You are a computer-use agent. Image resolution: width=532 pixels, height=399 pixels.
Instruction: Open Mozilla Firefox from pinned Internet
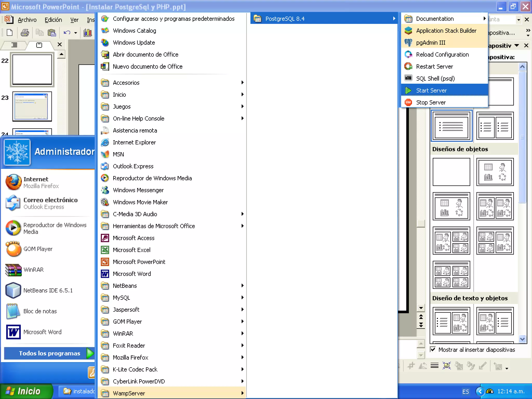[36, 182]
